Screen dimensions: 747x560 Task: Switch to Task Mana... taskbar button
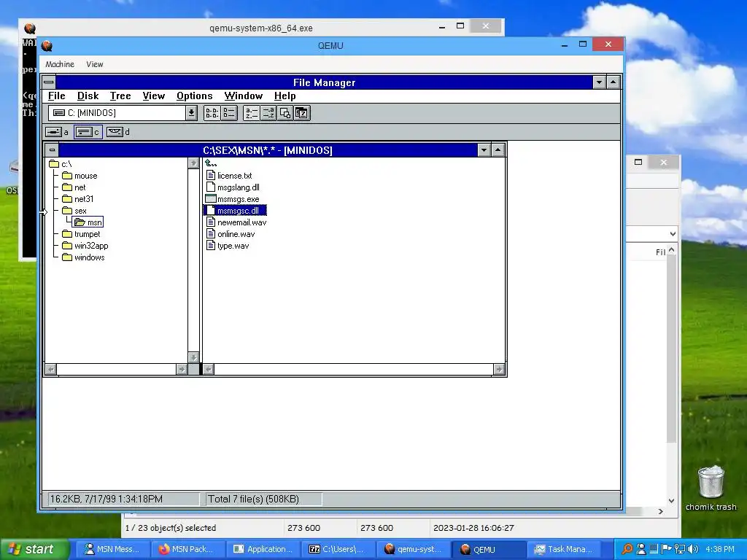564,549
